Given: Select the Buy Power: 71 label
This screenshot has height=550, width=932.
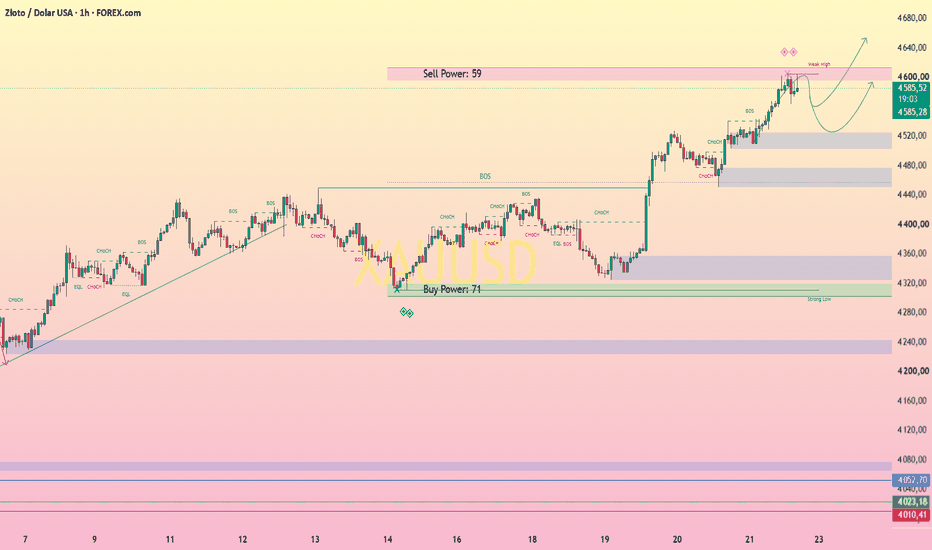Looking at the screenshot, I should point(452,290).
